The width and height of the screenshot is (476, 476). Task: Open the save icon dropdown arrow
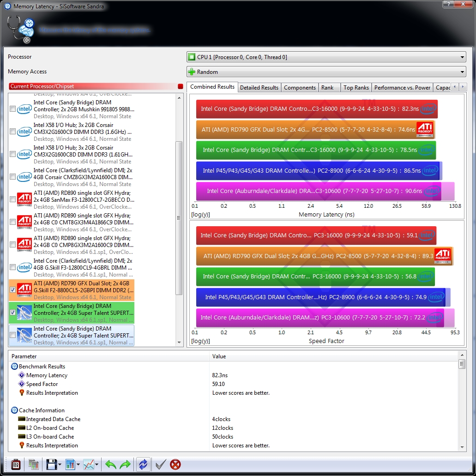[60, 464]
